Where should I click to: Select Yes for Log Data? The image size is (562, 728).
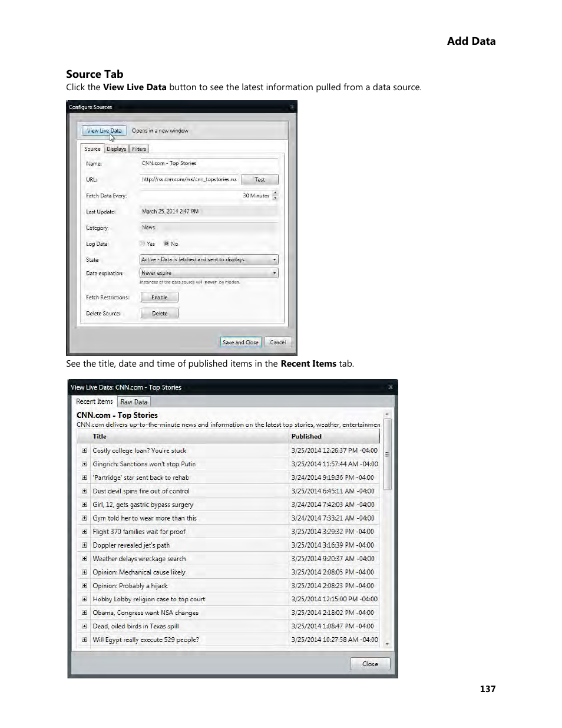point(142,243)
